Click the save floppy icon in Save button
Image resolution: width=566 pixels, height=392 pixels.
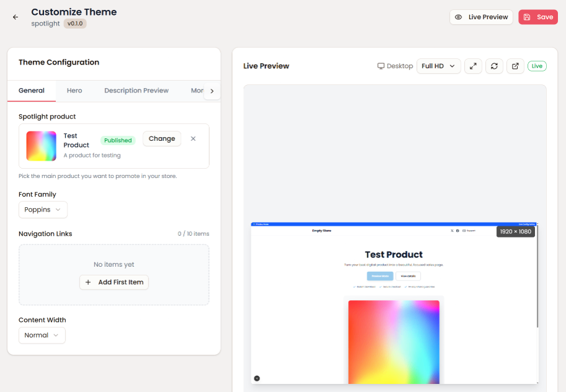click(x=528, y=17)
